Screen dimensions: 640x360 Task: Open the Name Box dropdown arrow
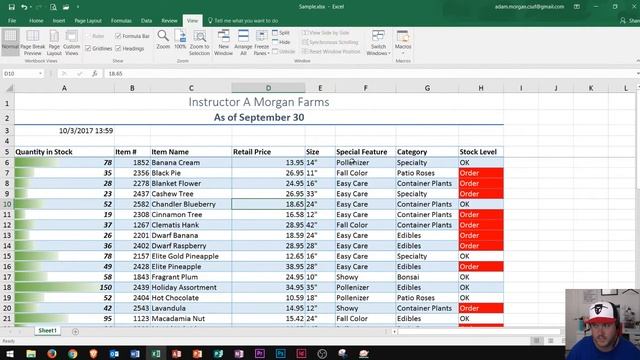pos(40,73)
